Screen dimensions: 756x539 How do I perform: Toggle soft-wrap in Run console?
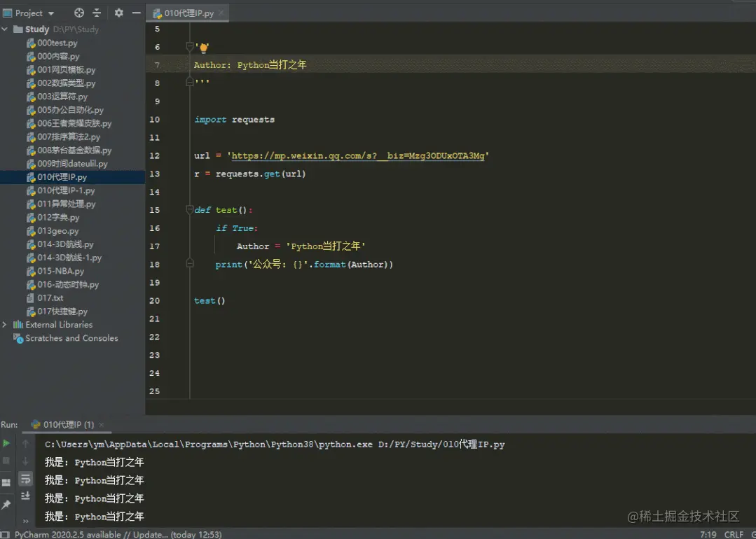pyautogui.click(x=25, y=479)
